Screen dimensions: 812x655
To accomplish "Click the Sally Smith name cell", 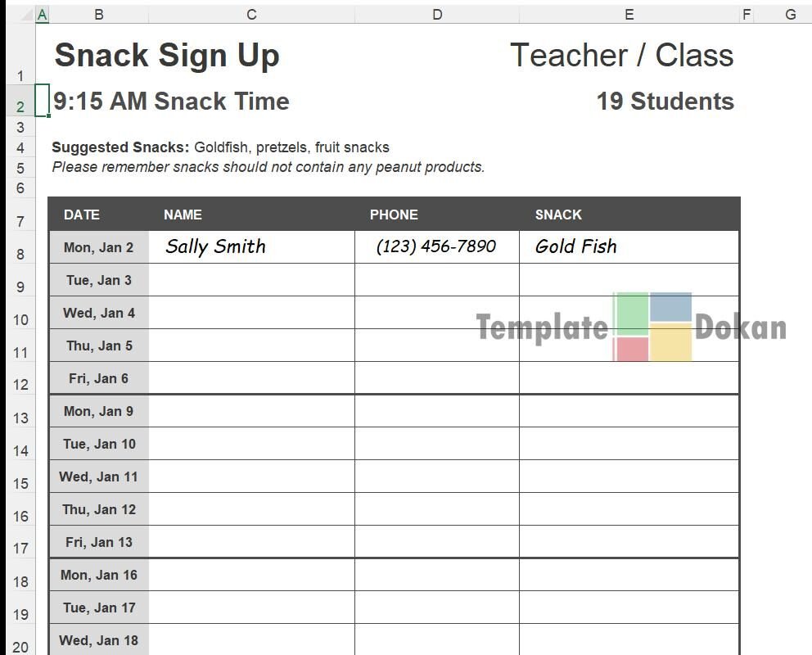I will [x=251, y=246].
